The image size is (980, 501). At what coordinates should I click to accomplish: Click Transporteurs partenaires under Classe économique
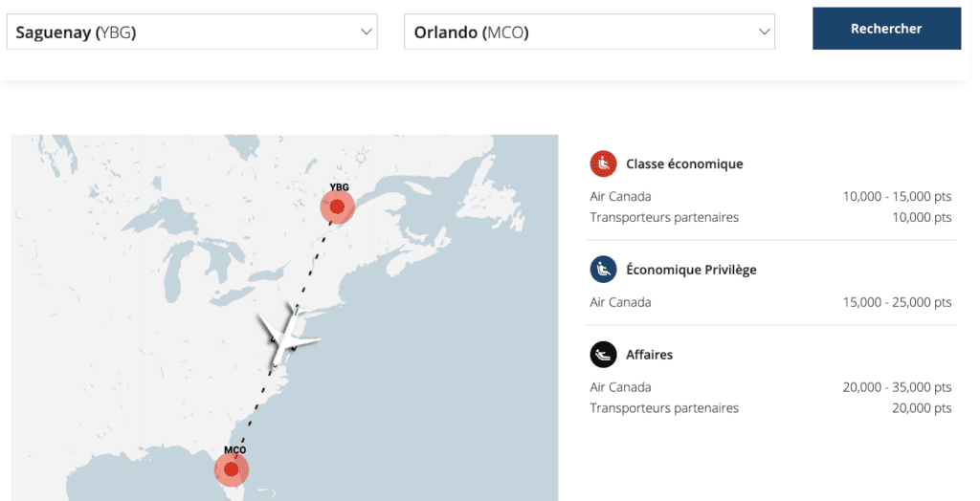664,217
